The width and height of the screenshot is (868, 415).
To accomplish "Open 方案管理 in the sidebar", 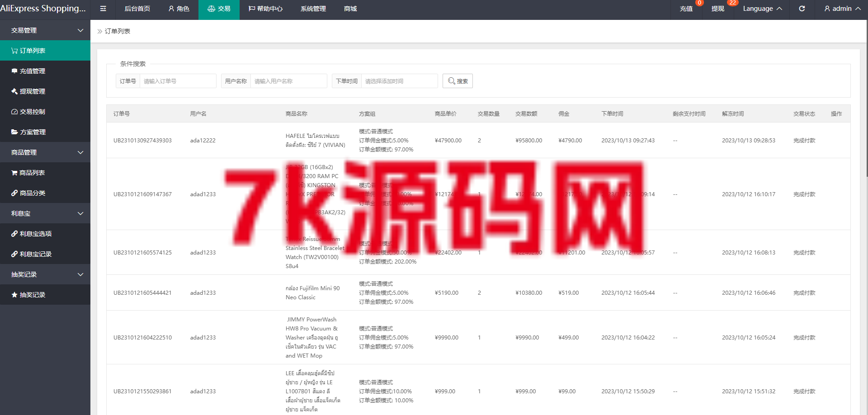I will [x=45, y=132].
